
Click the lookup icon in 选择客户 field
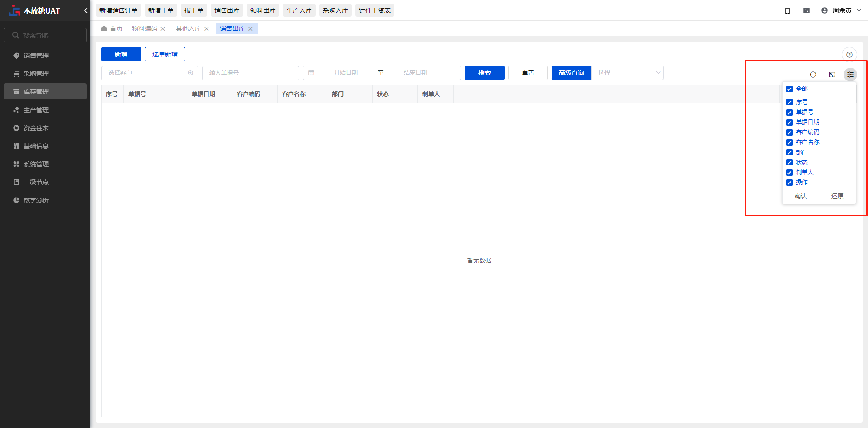(191, 73)
